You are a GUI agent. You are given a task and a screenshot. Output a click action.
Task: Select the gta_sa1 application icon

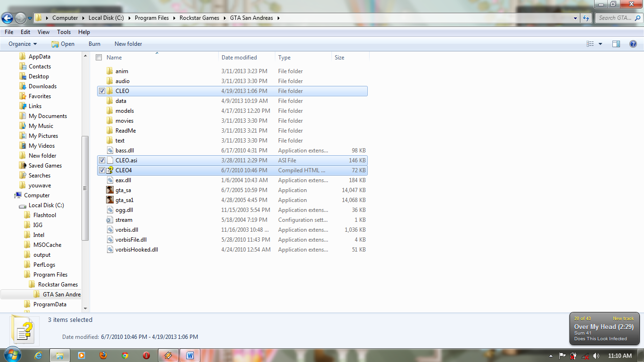[x=110, y=200]
